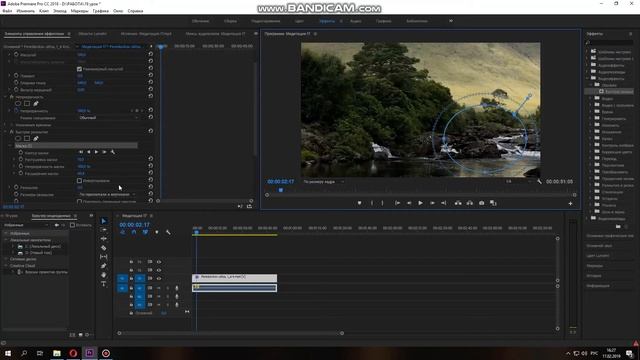This screenshot has height=360, width=640.
Task: Hide top video track eye toggle
Action: pyautogui.click(x=159, y=262)
